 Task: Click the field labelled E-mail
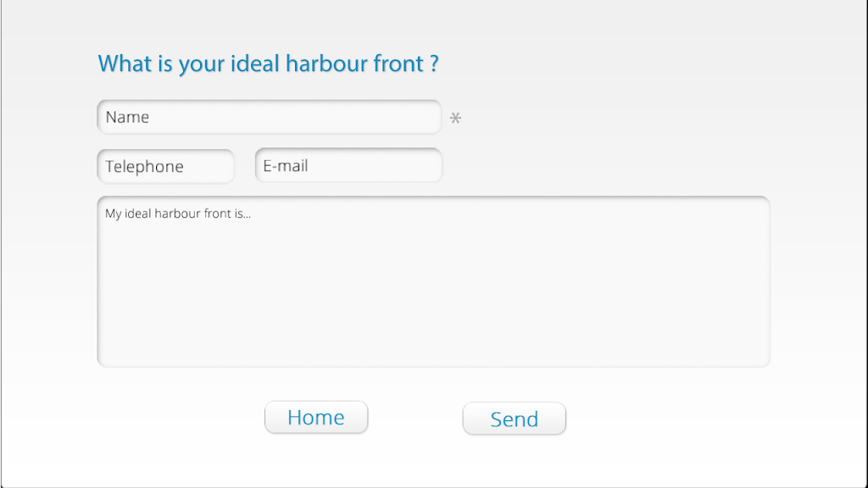click(348, 165)
